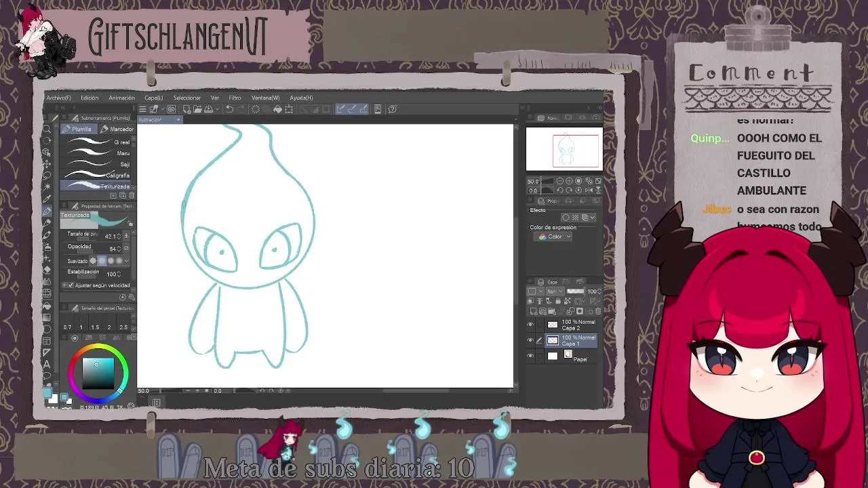Click the wrench icon in tool property

tap(132, 297)
